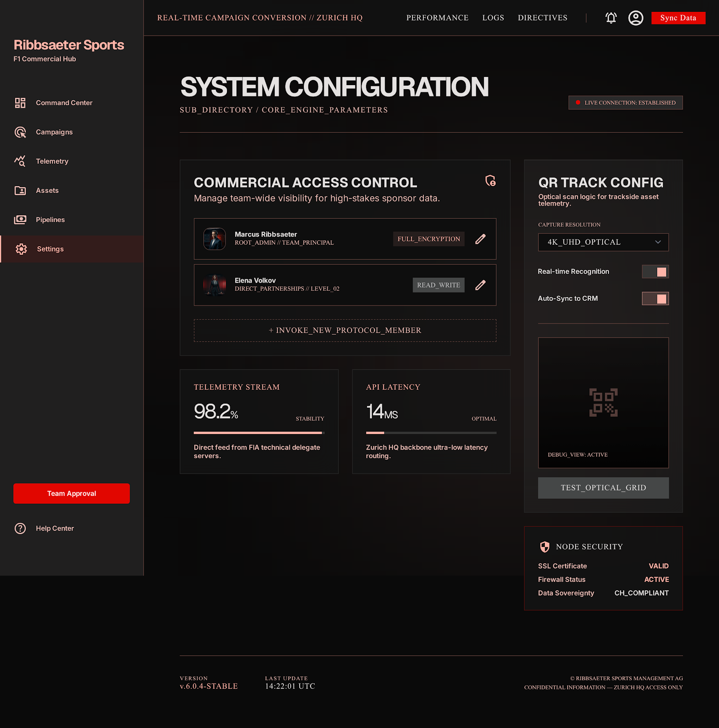Click the Command Center dashboard icon
The width and height of the screenshot is (719, 728).
coord(20,103)
